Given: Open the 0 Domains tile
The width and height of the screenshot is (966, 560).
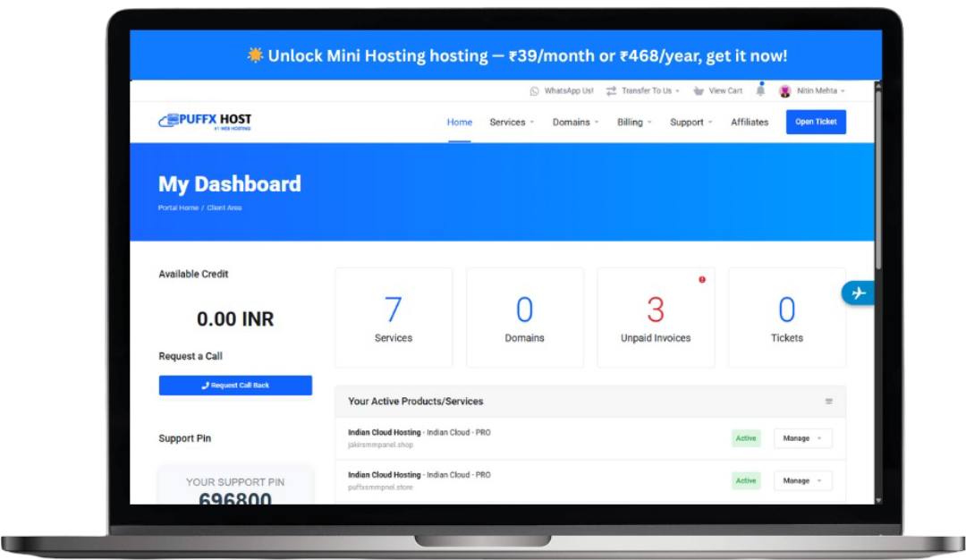Looking at the screenshot, I should tap(525, 318).
